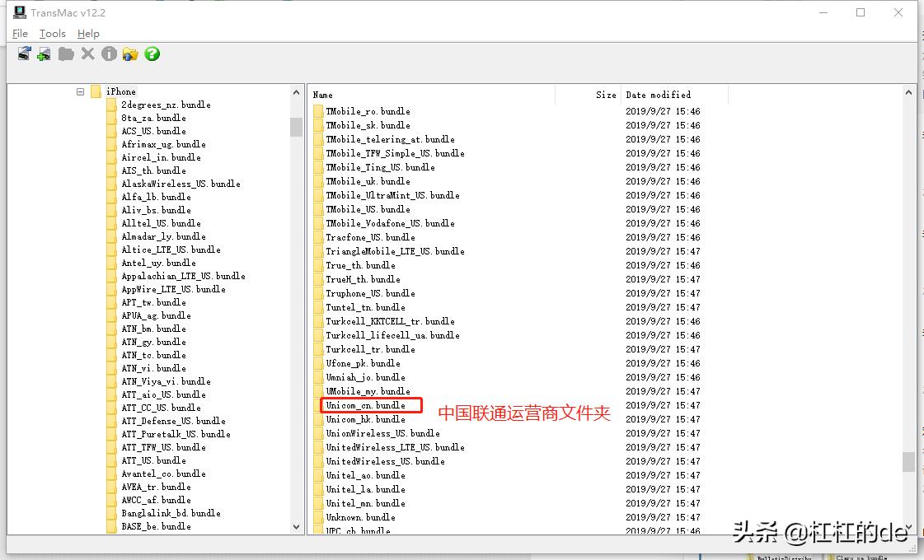Click folder icon beside Ufone_pk.bundle in list
Image resolution: width=924 pixels, height=560 pixels.
pyautogui.click(x=318, y=363)
